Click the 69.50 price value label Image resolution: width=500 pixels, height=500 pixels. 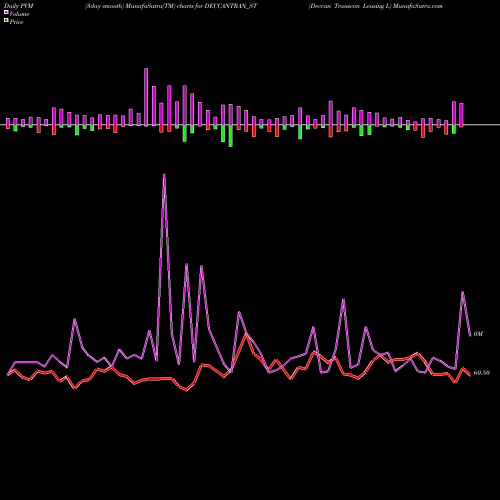[482, 373]
